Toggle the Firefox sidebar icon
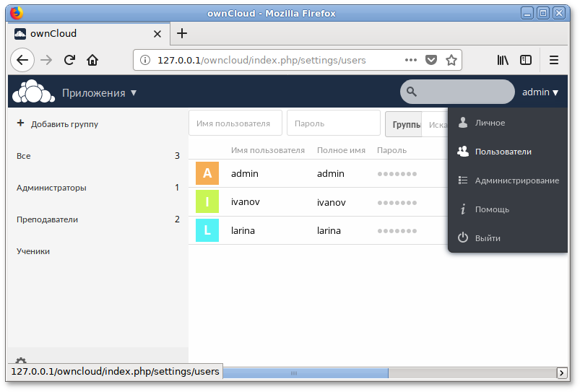The image size is (580, 392). tap(527, 60)
